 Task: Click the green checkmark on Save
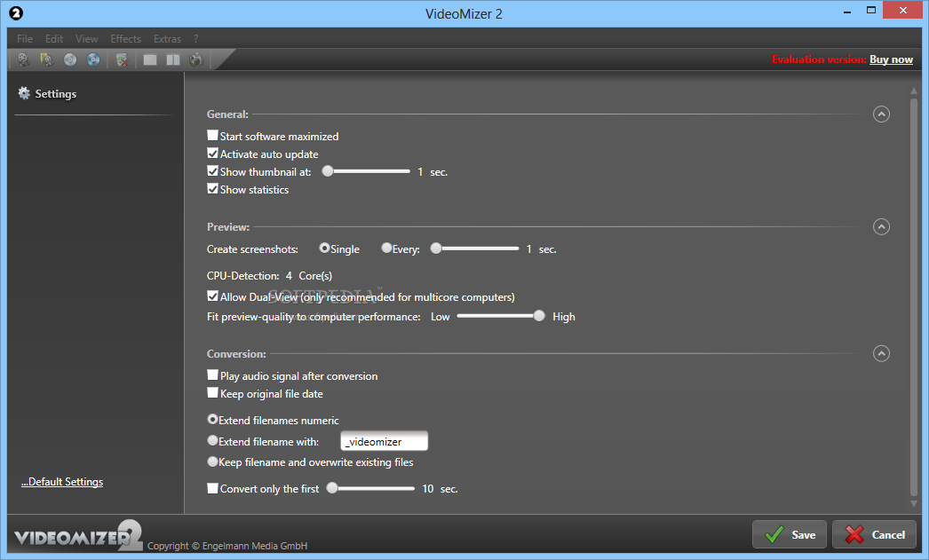[x=774, y=534]
